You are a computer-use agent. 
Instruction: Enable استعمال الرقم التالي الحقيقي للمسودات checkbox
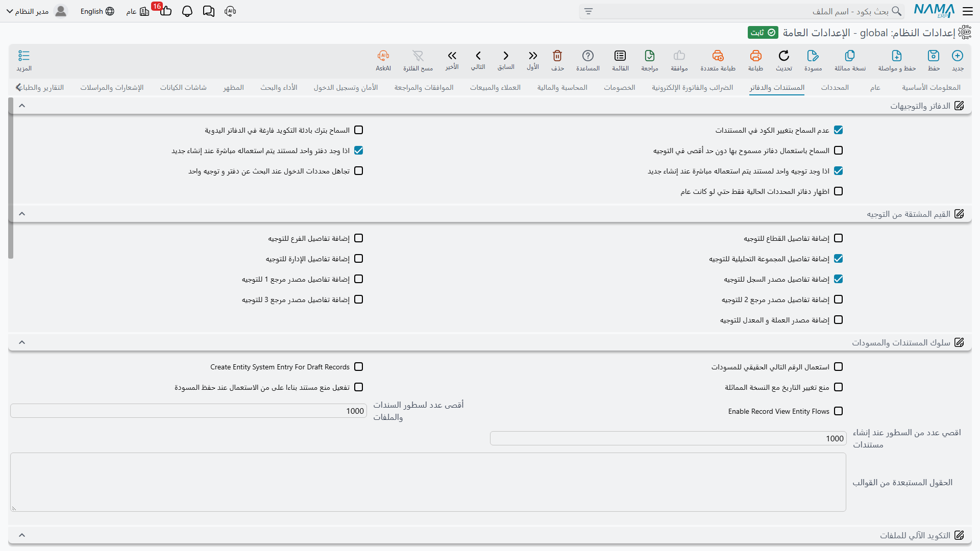tap(838, 367)
